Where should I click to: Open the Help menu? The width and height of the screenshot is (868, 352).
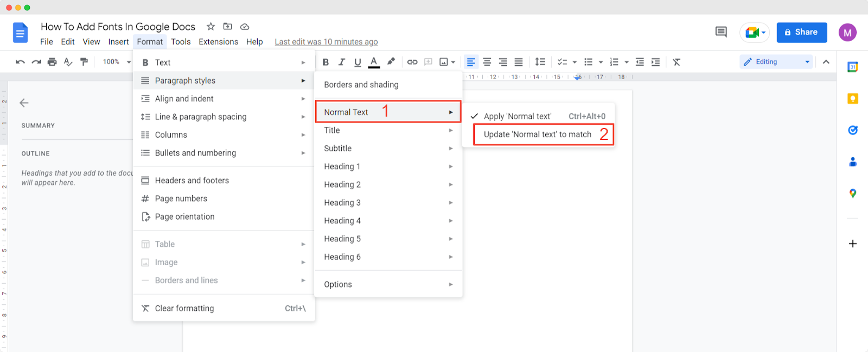pyautogui.click(x=254, y=42)
